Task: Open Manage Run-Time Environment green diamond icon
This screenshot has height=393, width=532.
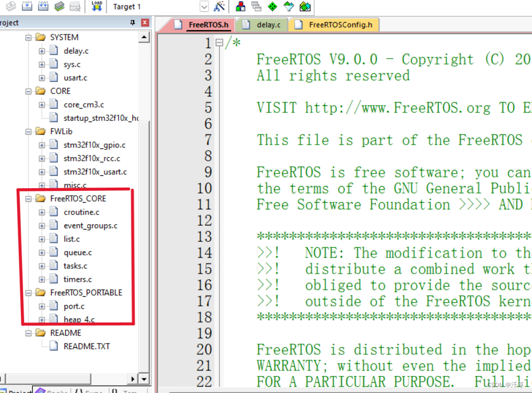Action: point(272,6)
